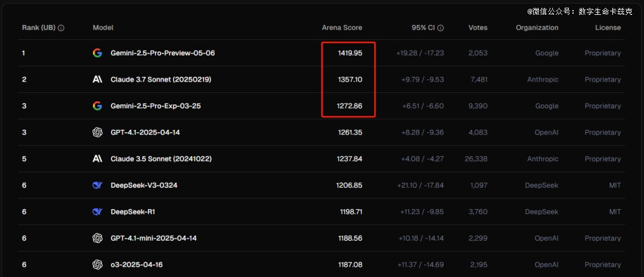This screenshot has width=644, height=277.
Task: Click the votes count 4,083
Action: click(x=478, y=133)
